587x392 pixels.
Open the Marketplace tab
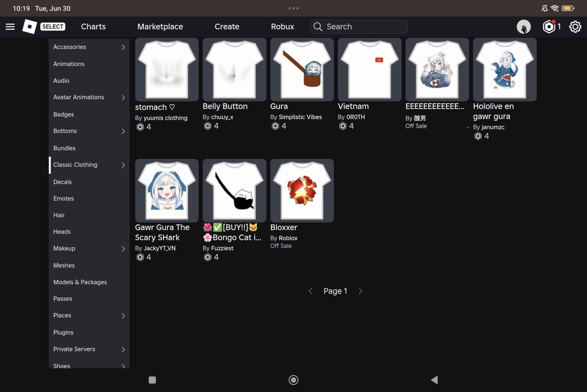click(160, 27)
